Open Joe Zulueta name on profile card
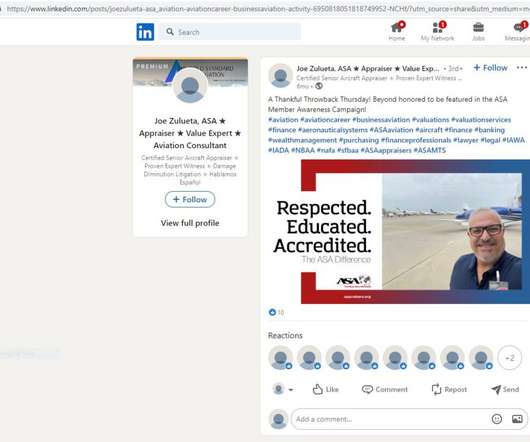This screenshot has height=442, width=530. [190, 133]
